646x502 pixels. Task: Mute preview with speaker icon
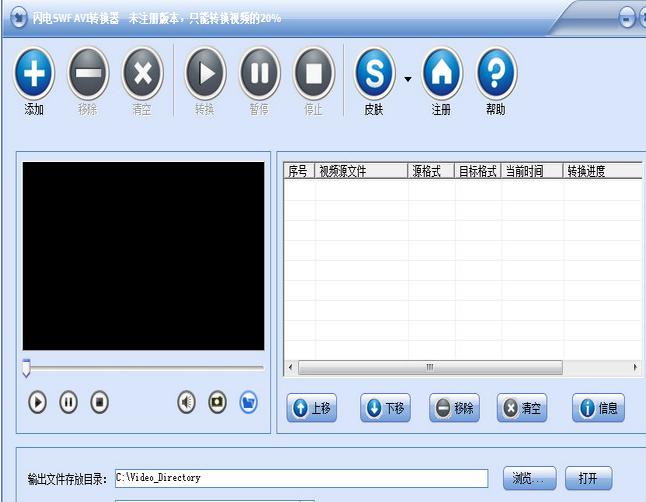[x=186, y=402]
